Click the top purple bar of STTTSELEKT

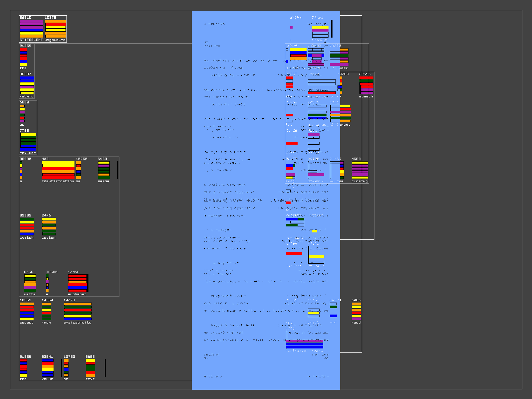tap(31, 21)
